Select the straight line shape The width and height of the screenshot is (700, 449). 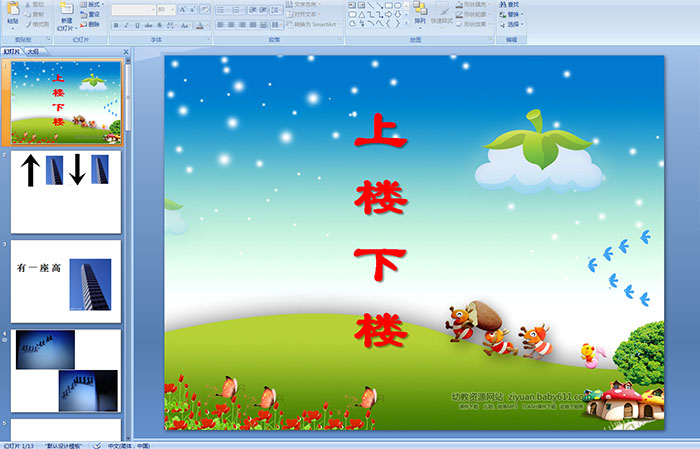[371, 5]
